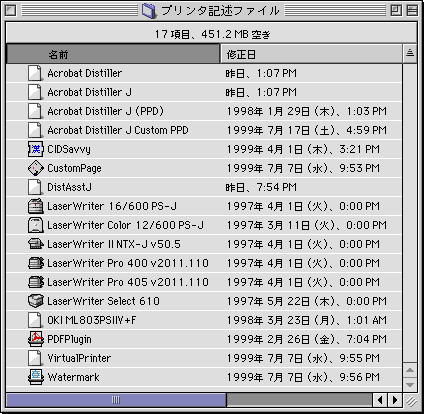This screenshot has height=414, width=424.
Task: Sort list by 修正日 column header
Action: point(311,54)
